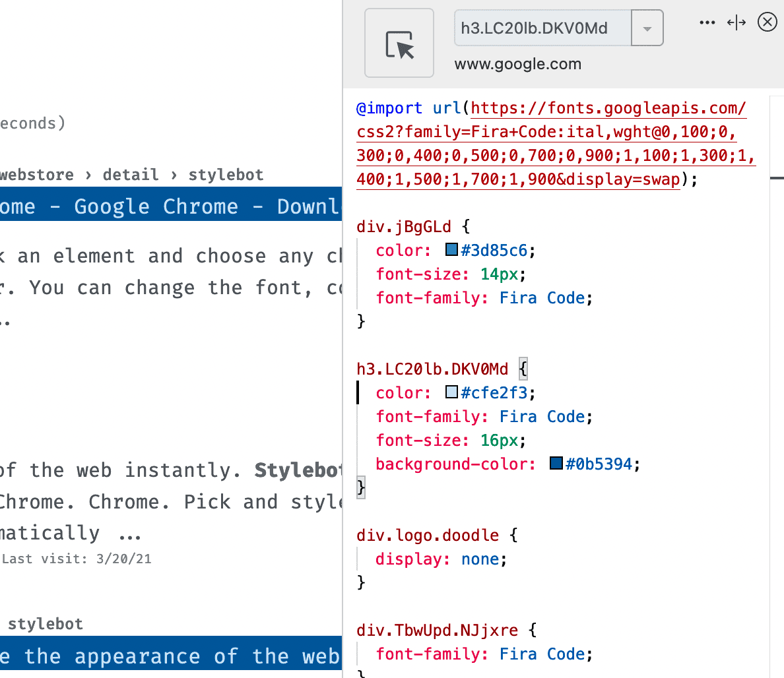The width and height of the screenshot is (784, 678).
Task: Click the stylebot breadcrumb link
Action: pos(226,174)
